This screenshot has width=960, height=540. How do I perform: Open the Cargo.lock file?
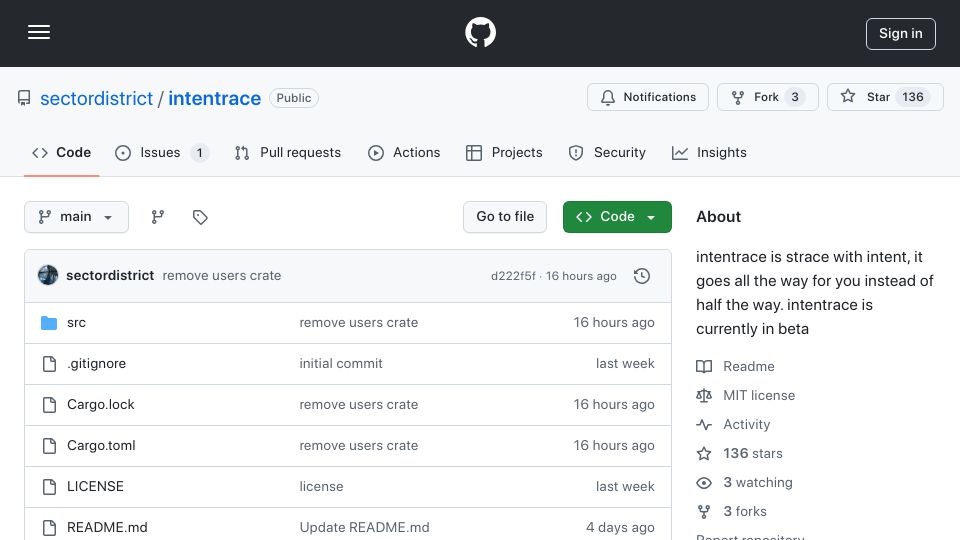click(x=100, y=405)
